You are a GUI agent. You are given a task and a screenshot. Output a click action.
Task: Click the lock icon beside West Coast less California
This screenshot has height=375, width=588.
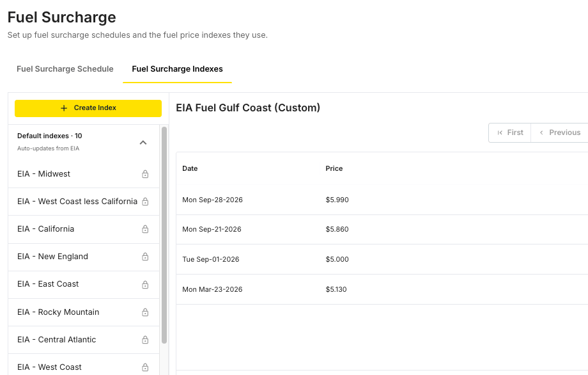(x=145, y=201)
